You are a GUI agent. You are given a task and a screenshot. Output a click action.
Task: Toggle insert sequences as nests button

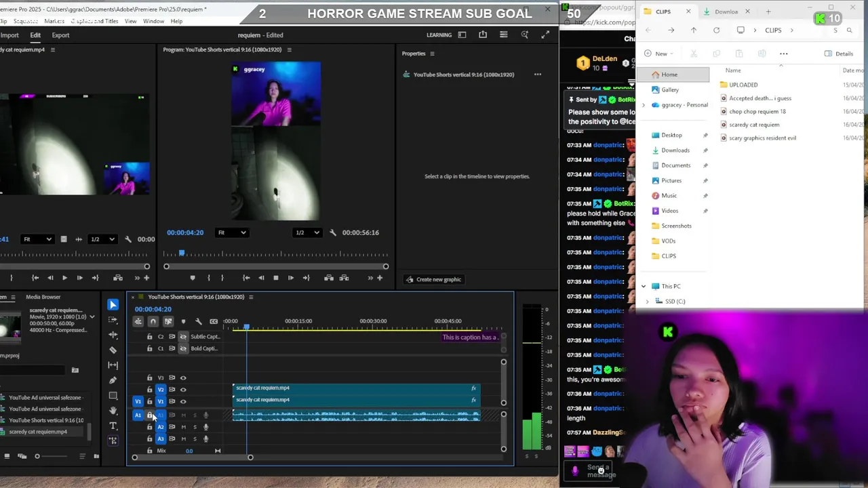138,321
